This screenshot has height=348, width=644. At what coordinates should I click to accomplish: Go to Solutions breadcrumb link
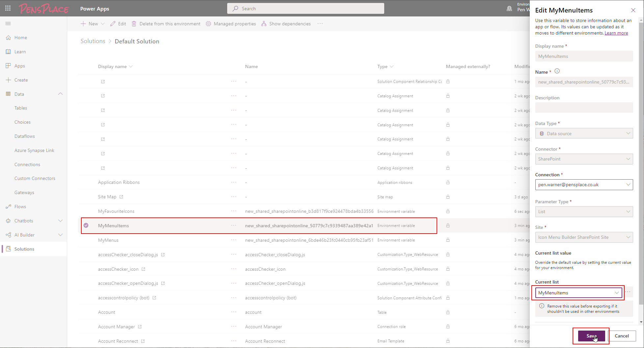tap(93, 41)
